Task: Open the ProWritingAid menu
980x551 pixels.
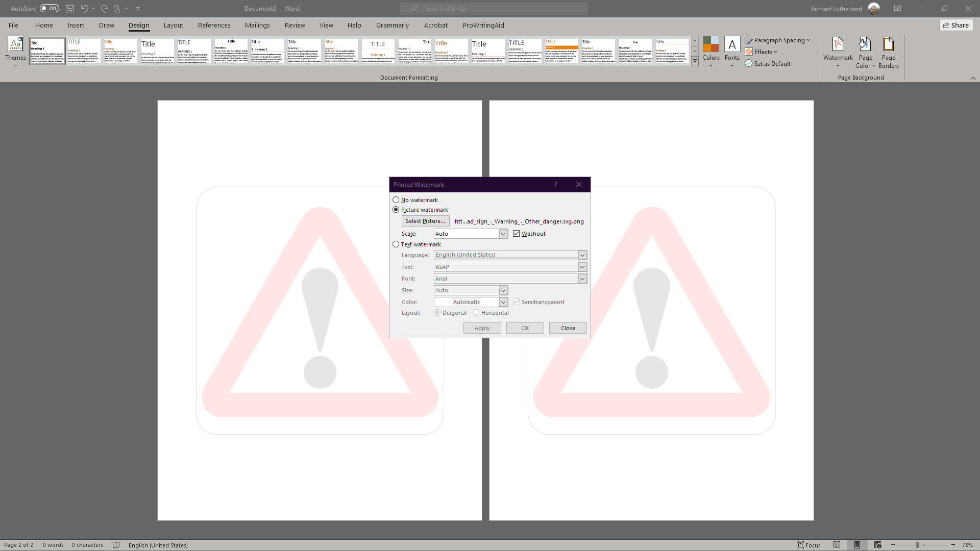Action: [483, 25]
